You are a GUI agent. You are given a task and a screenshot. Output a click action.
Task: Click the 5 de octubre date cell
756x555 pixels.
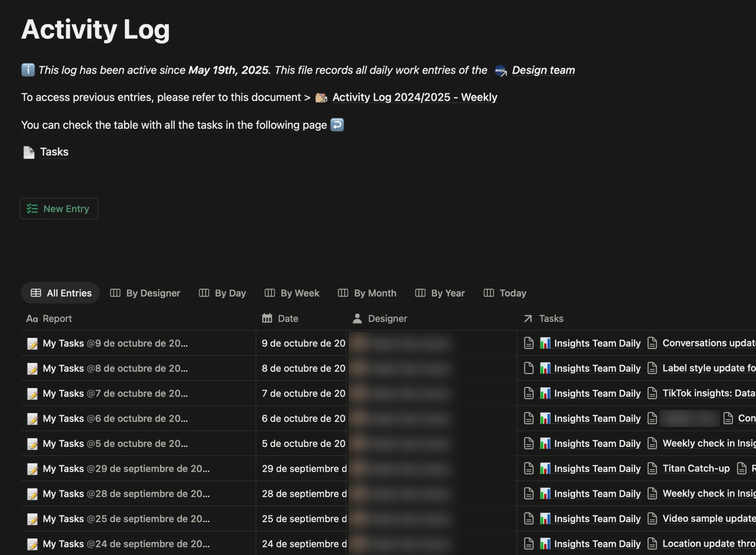pos(302,444)
